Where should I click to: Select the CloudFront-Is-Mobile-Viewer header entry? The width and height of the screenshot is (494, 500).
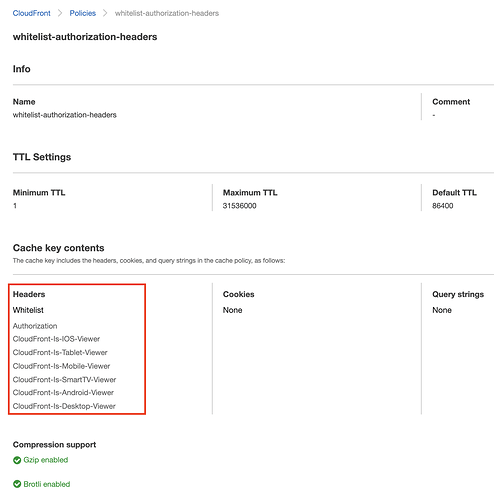[x=61, y=366]
